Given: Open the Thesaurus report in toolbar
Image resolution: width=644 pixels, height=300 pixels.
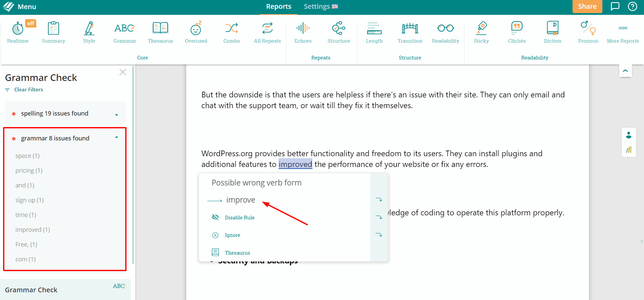Looking at the screenshot, I should point(160,32).
